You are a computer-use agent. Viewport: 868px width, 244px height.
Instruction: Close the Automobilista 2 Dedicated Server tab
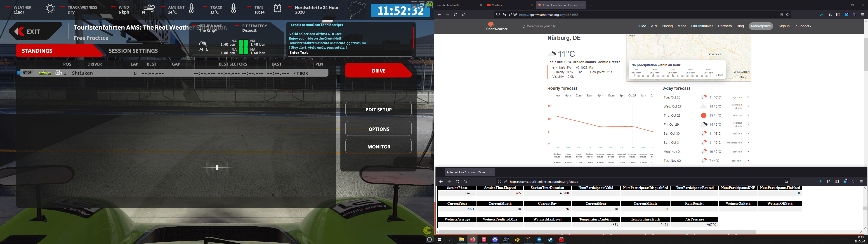(491, 172)
